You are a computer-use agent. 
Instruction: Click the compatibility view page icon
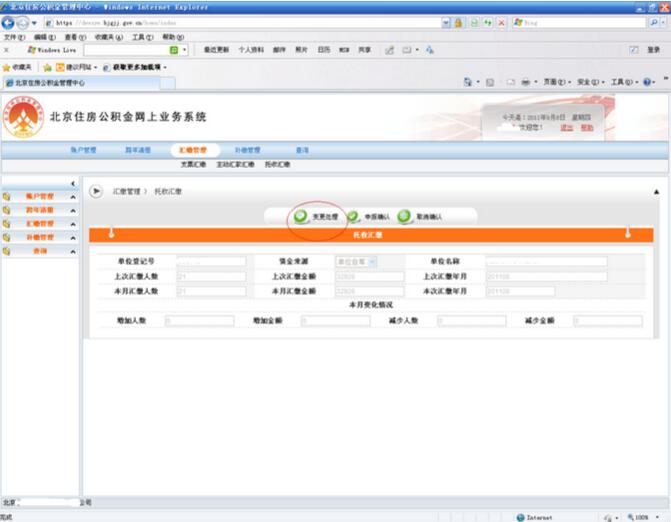coord(474,23)
